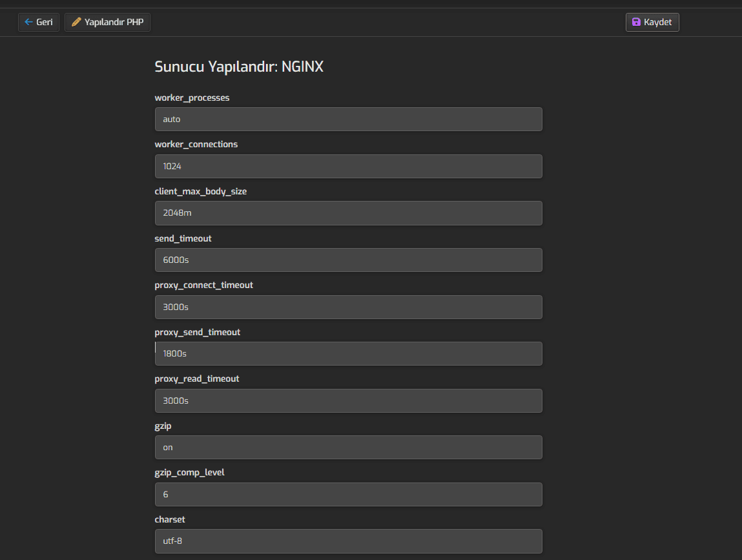Click the worker_connections field showing 1024
This screenshot has width=742, height=560.
(x=348, y=166)
